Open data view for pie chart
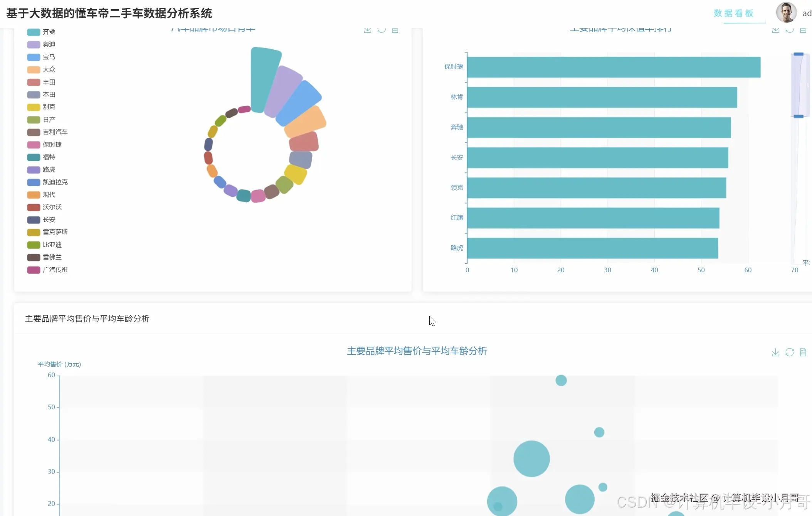This screenshot has width=812, height=516. pos(395,30)
